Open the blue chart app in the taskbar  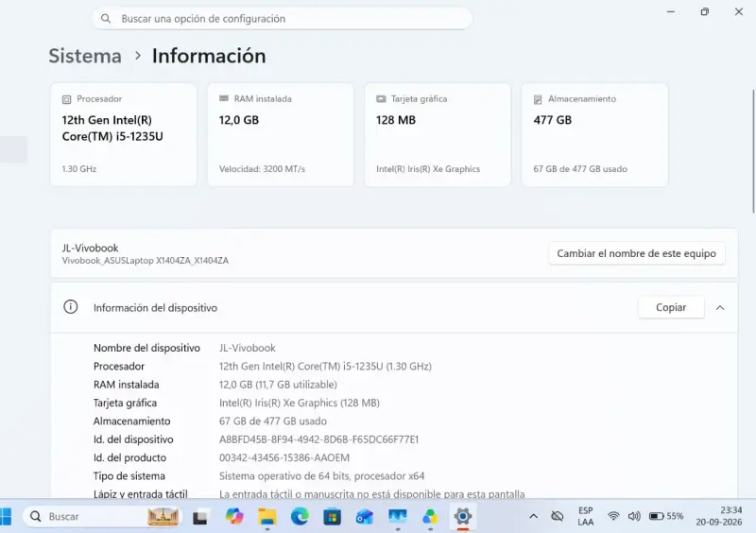(x=397, y=517)
